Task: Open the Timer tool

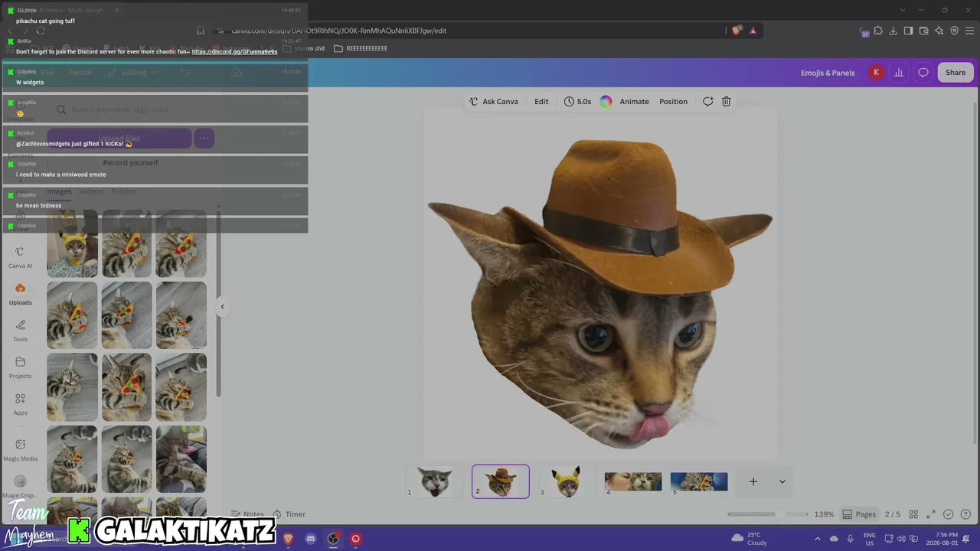Action: pyautogui.click(x=289, y=514)
